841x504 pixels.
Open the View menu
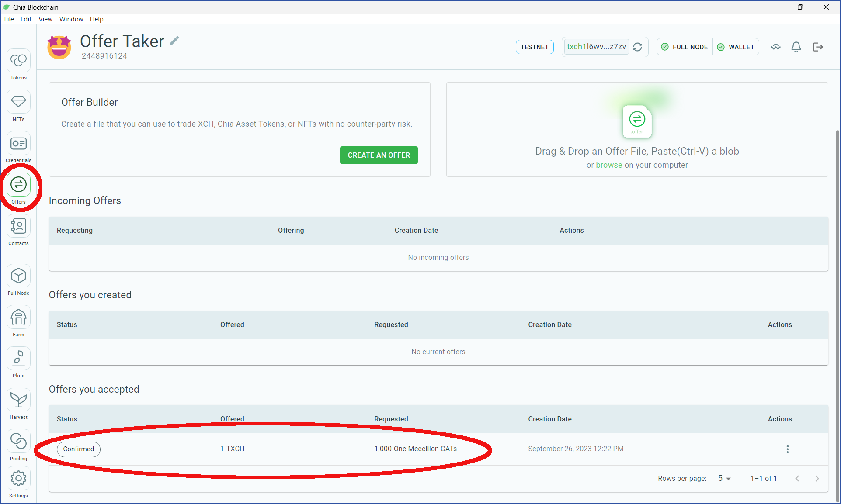(x=45, y=19)
